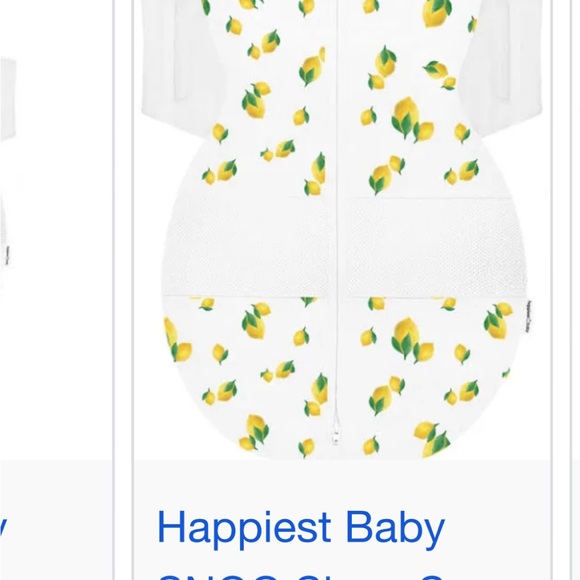
Task: Click the white mesh band left of the zipper
Action: 246,246
